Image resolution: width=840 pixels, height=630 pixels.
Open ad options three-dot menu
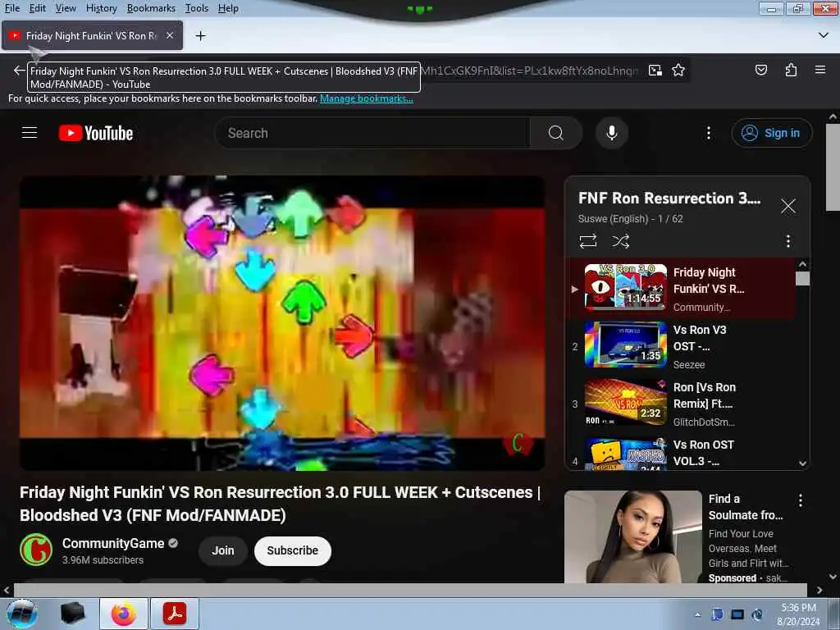800,501
